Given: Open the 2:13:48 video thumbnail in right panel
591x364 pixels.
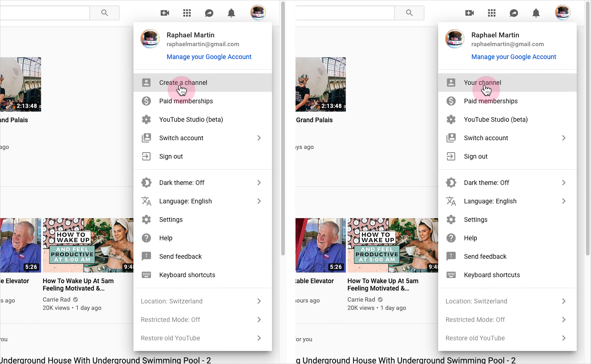Looking at the screenshot, I should (321, 84).
